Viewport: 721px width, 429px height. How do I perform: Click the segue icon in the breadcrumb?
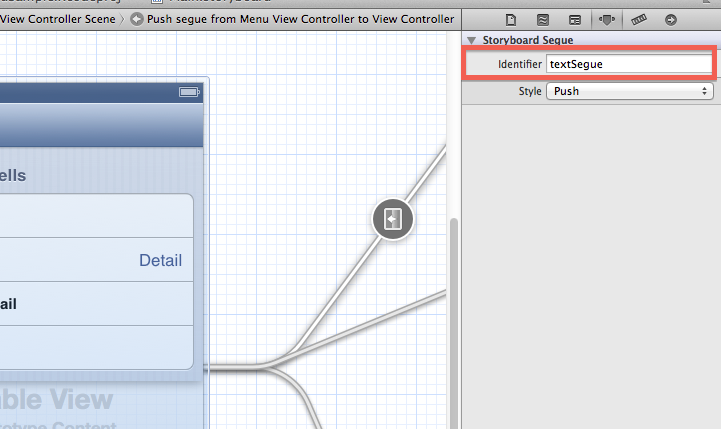(137, 19)
